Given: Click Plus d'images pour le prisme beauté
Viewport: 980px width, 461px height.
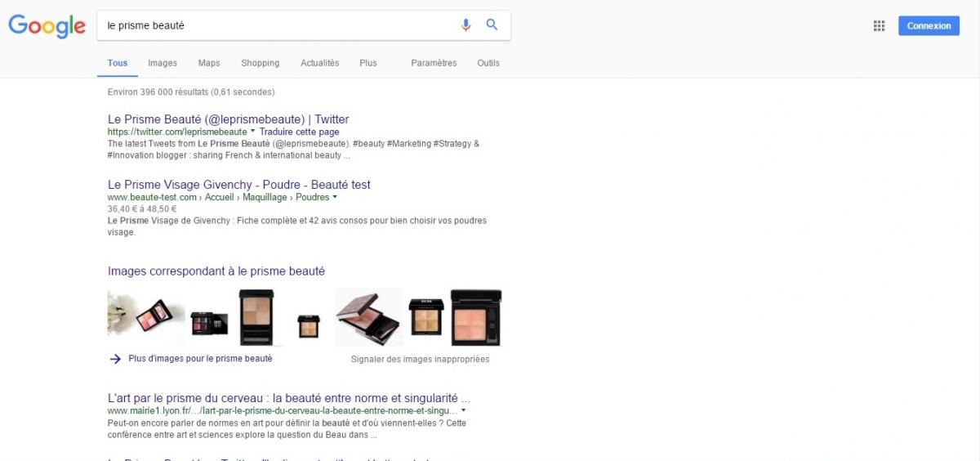Looking at the screenshot, I should pos(200,358).
